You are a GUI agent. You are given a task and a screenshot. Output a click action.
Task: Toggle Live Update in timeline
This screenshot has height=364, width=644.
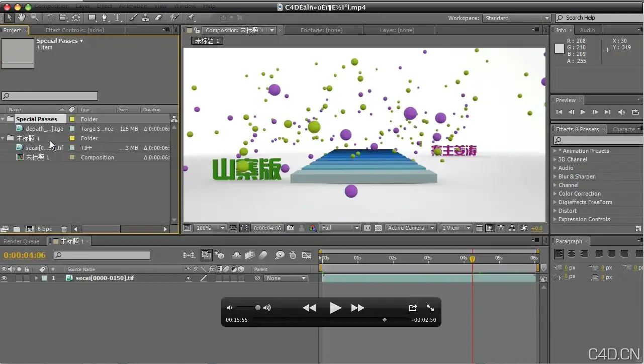coord(206,255)
